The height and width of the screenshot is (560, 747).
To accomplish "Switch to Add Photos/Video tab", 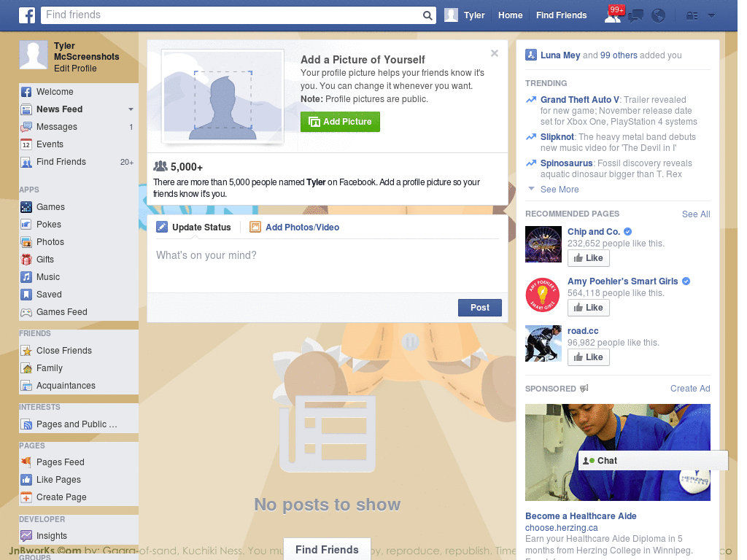I will (295, 227).
